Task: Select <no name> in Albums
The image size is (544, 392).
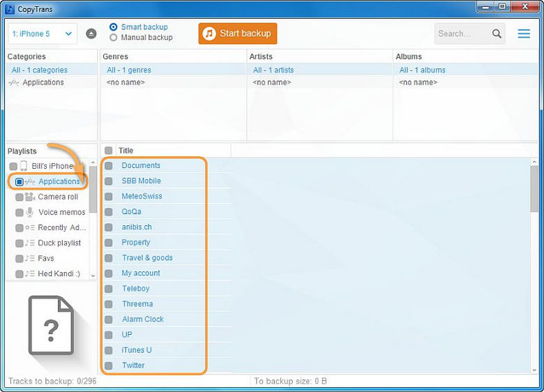Action: point(466,82)
